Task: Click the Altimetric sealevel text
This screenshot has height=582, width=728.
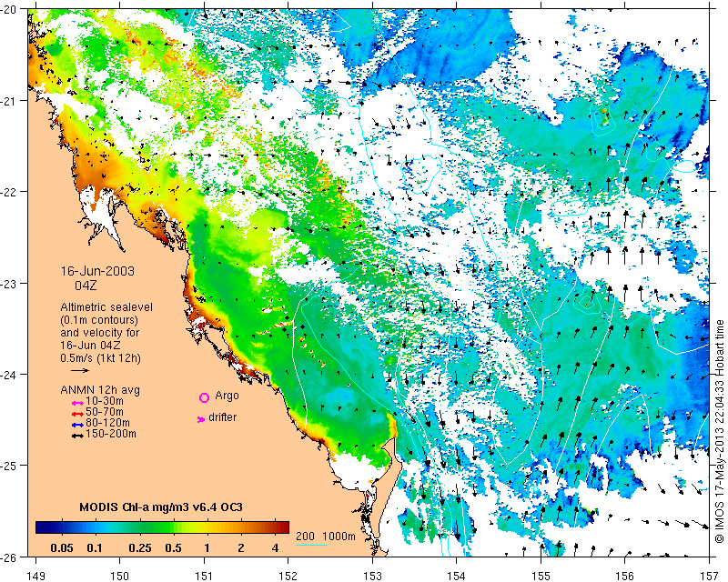Action: coord(106,307)
